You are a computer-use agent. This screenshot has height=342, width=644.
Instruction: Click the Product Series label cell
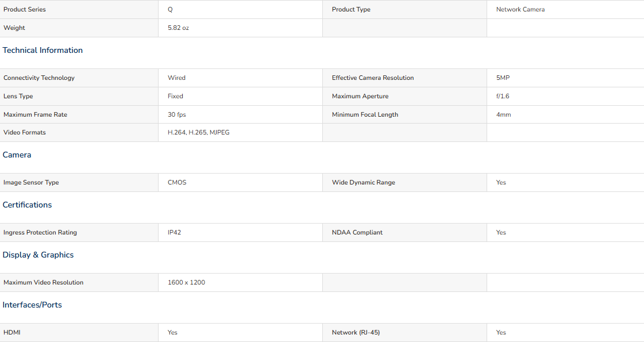(79, 9)
